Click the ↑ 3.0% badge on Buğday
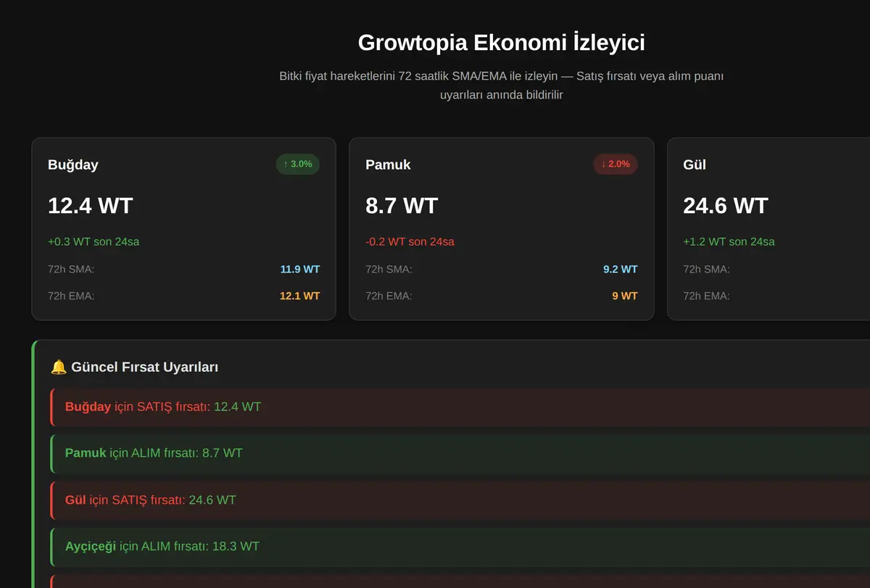Viewport: 870px width, 588px height. point(297,164)
